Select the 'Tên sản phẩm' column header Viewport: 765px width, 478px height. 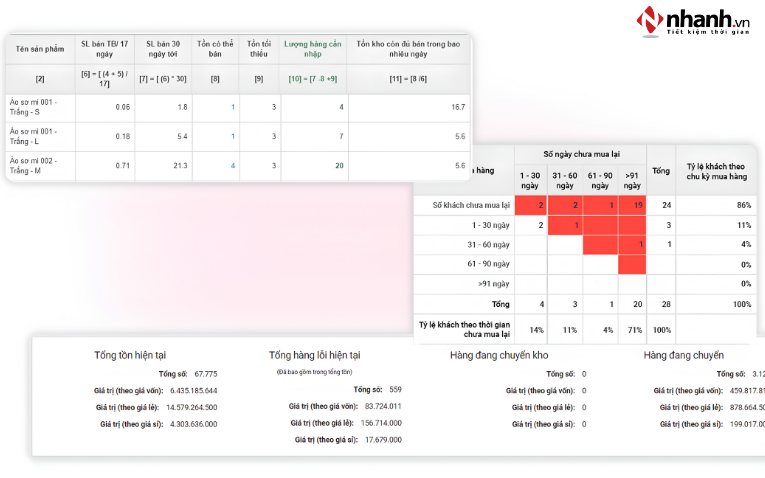(40, 49)
